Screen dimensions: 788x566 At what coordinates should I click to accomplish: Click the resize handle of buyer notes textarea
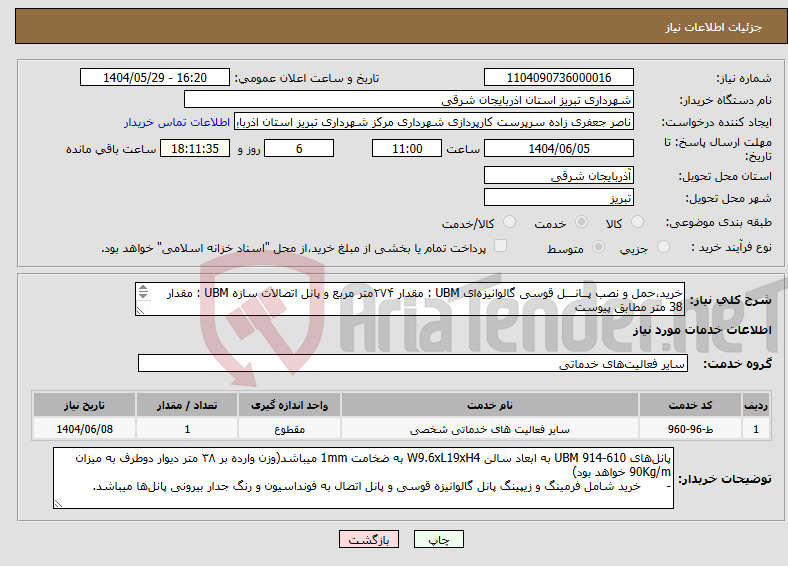click(59, 504)
